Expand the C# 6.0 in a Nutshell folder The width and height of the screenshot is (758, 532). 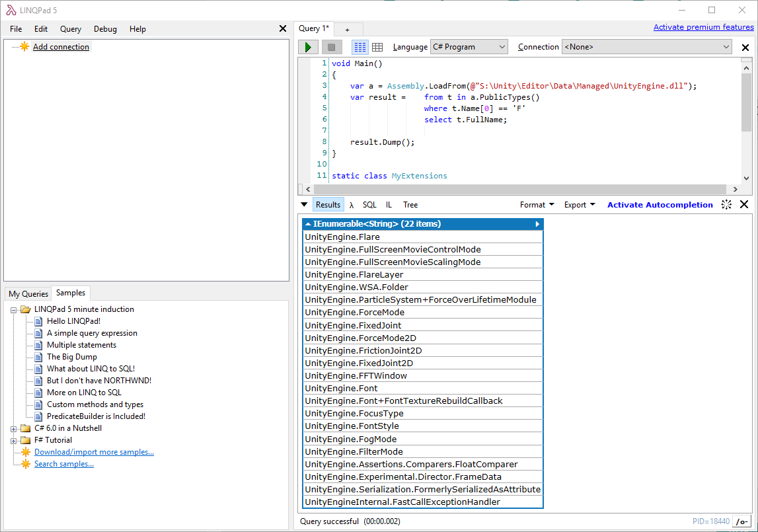pyautogui.click(x=14, y=428)
